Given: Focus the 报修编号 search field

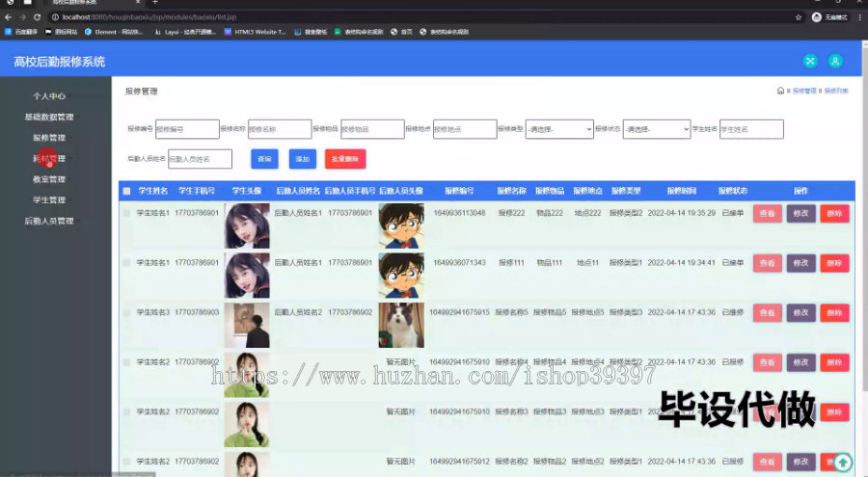Looking at the screenshot, I should (187, 129).
